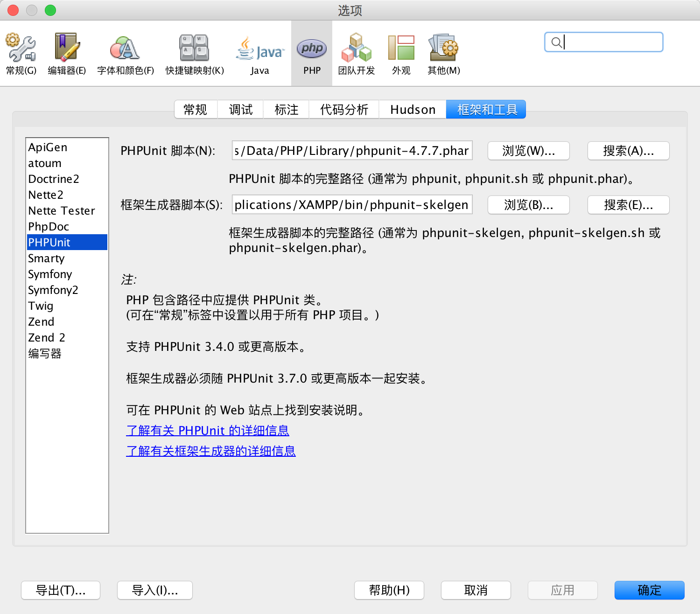Click 浏览(W)... to browse PHPUnit script
700x614 pixels.
[x=529, y=151]
